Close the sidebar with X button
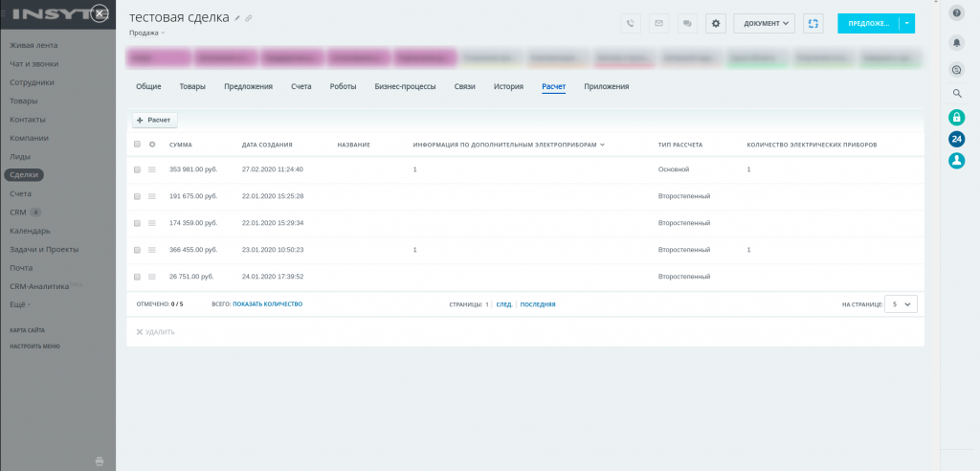980x471 pixels. click(100, 13)
